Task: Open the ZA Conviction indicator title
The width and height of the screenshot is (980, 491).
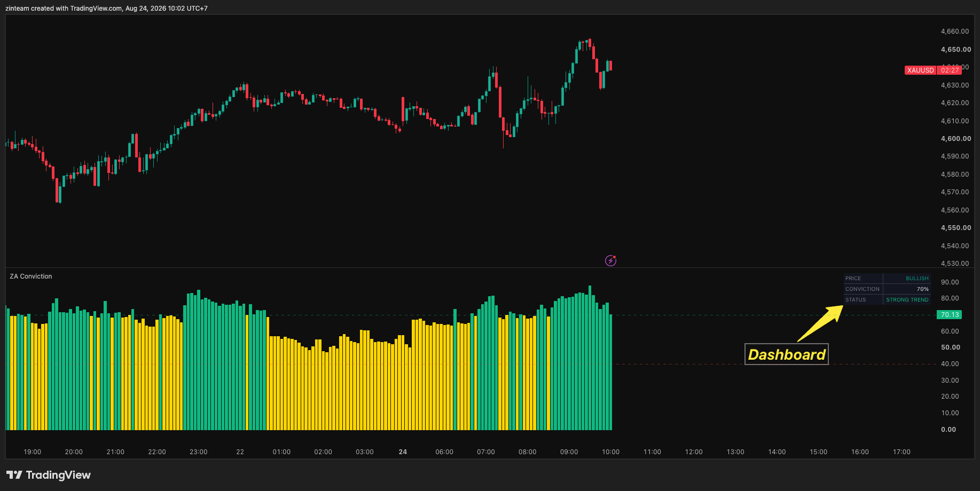Action: (x=31, y=276)
